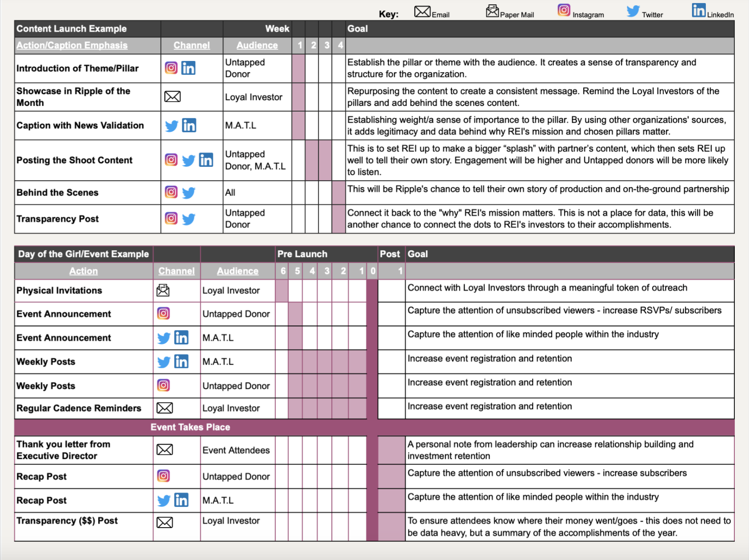The width and height of the screenshot is (749, 560).
Task: Click Instagram icon in Posting the Shoot Content row
Action: coord(171,160)
